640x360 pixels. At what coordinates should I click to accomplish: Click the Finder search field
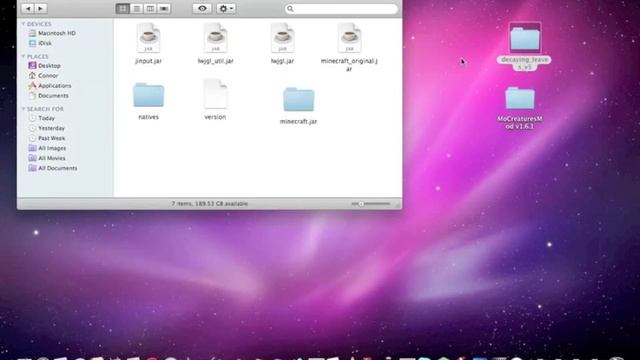341,9
